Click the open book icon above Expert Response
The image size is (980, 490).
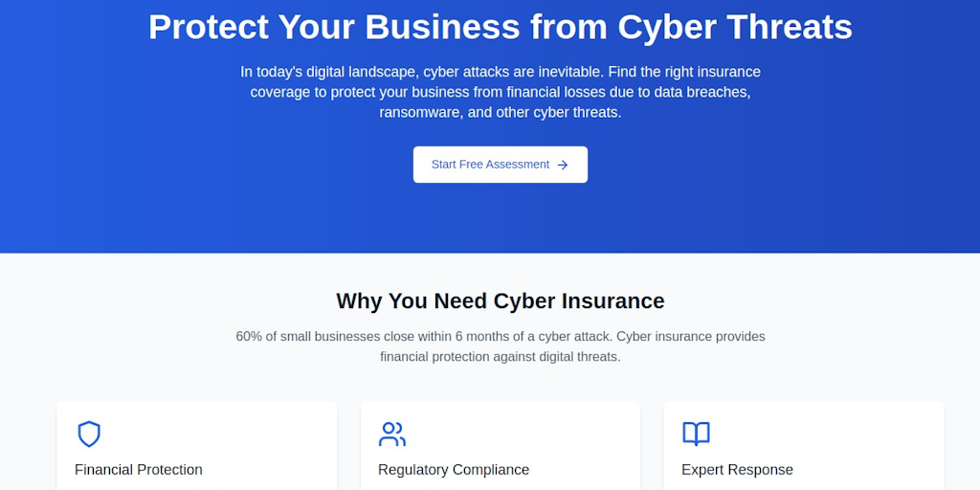696,434
